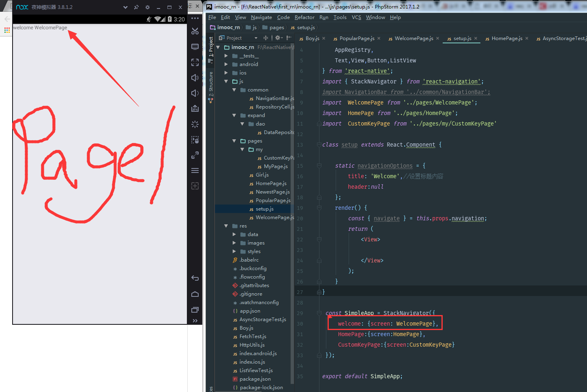
Task: Hide the Project tool window
Action: [289, 38]
